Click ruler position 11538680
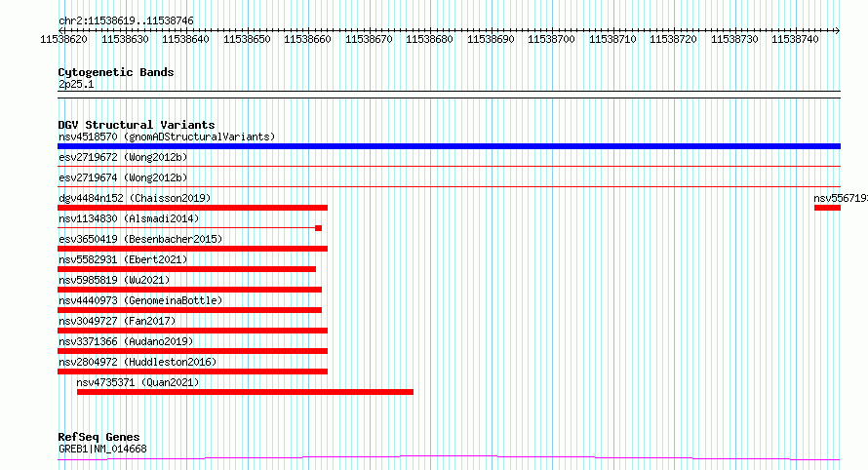 click(429, 39)
